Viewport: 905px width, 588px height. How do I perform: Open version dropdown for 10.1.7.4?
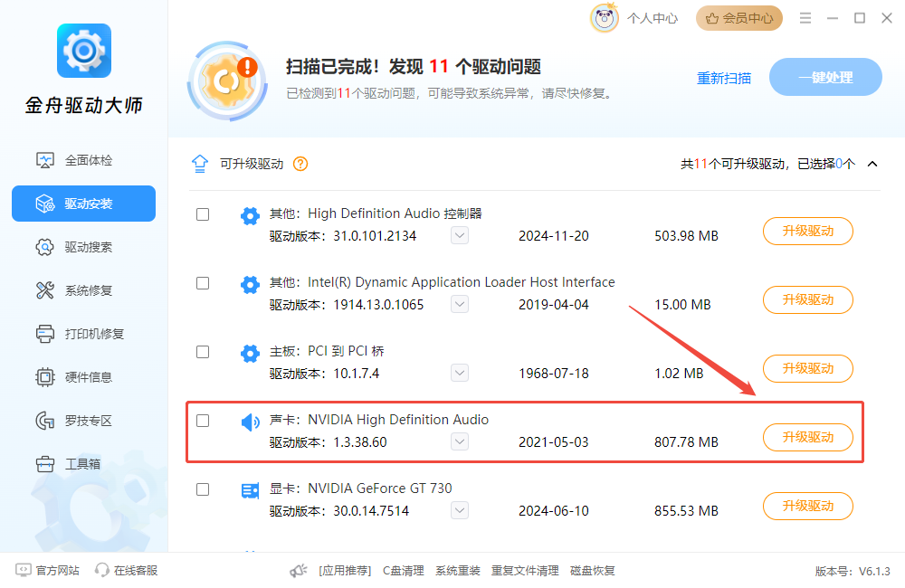pos(460,373)
